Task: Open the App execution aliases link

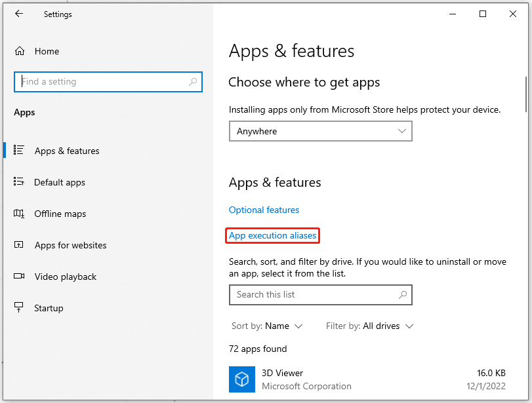Action: point(272,235)
